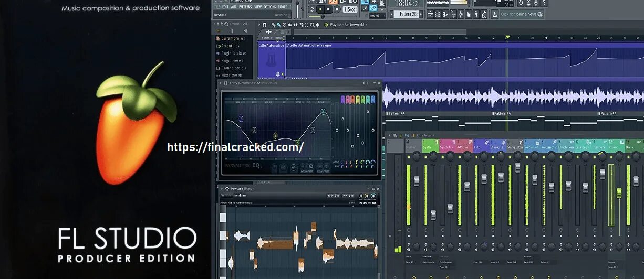
Task: Open the EDIT menu
Action: point(225,7)
